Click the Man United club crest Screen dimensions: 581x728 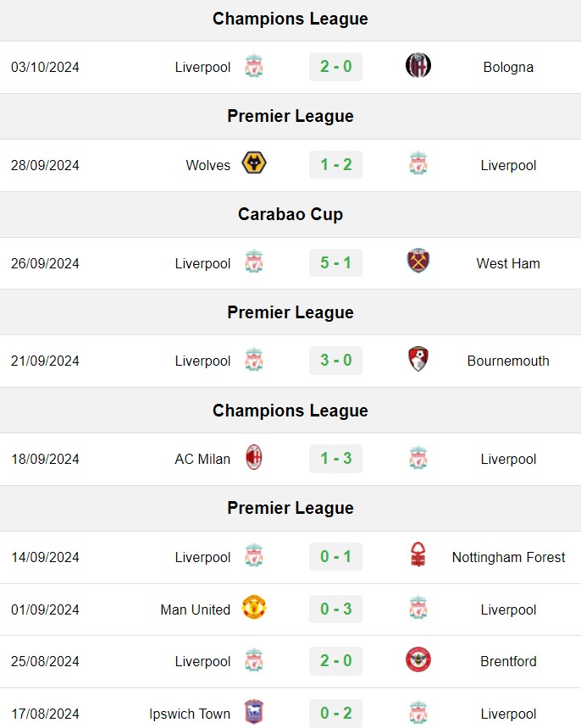click(x=254, y=607)
